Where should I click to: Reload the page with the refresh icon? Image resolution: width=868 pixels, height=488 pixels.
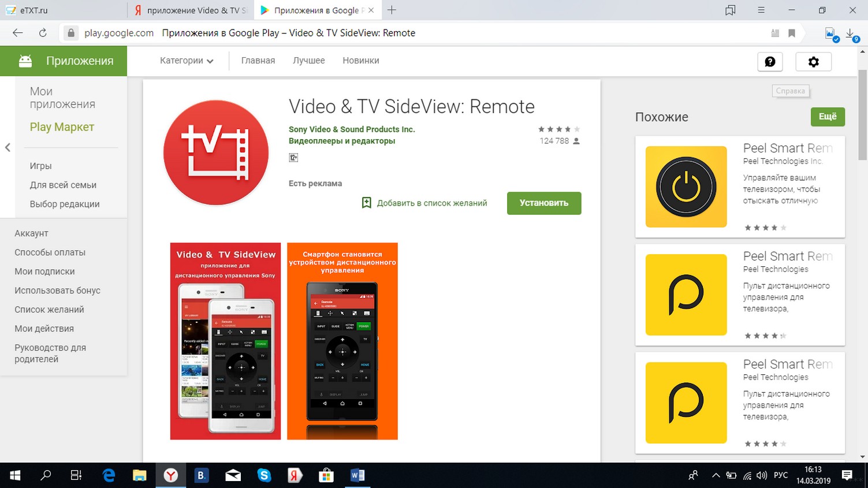pyautogui.click(x=43, y=33)
